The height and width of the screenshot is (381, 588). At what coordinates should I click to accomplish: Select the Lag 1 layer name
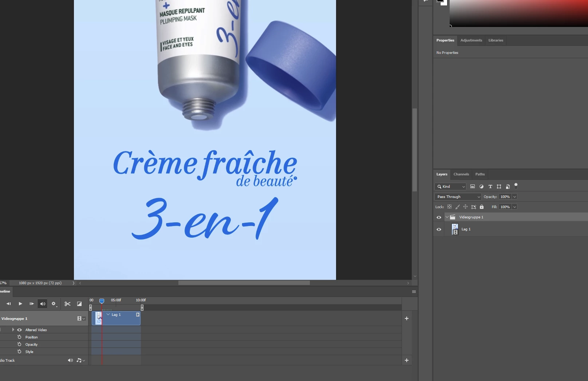[466, 229]
